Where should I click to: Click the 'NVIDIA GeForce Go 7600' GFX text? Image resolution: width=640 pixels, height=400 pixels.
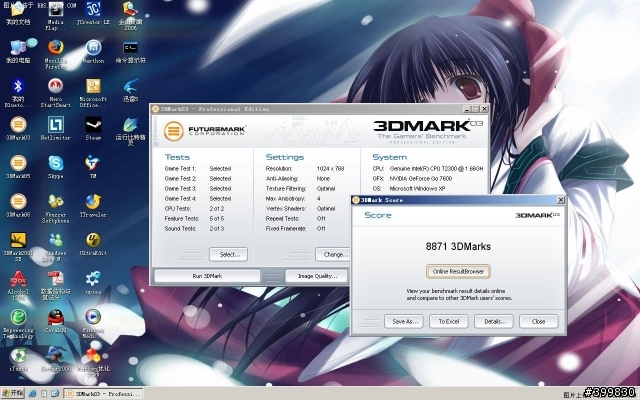point(420,178)
